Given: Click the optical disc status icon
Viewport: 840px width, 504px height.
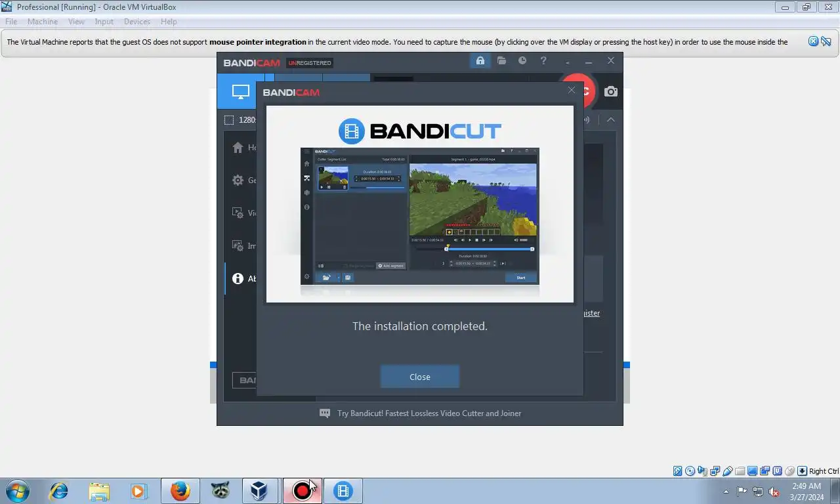Looking at the screenshot, I should [690, 471].
